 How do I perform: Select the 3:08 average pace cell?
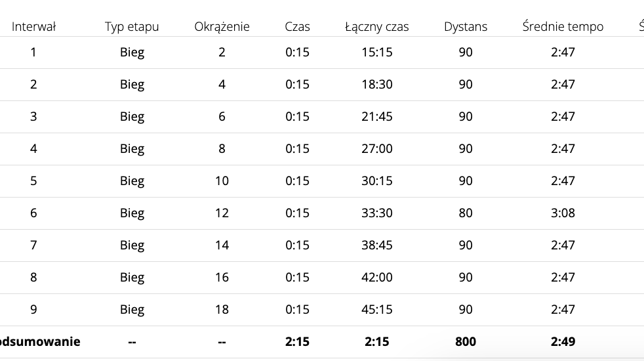click(x=563, y=213)
